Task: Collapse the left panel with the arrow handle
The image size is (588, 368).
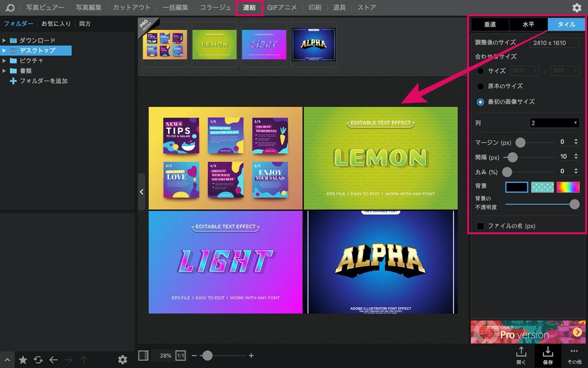Action: pyautogui.click(x=142, y=192)
